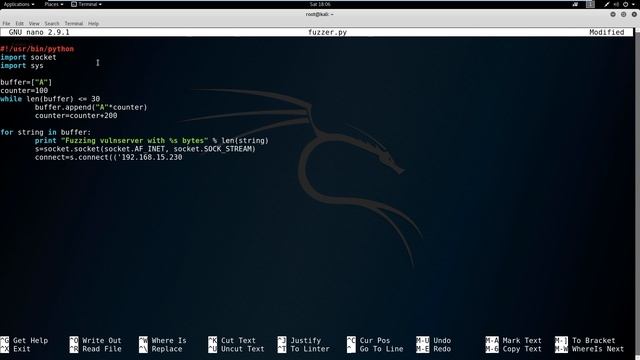640x360 pixels.
Task: Click the Modified status label
Action: point(607,32)
